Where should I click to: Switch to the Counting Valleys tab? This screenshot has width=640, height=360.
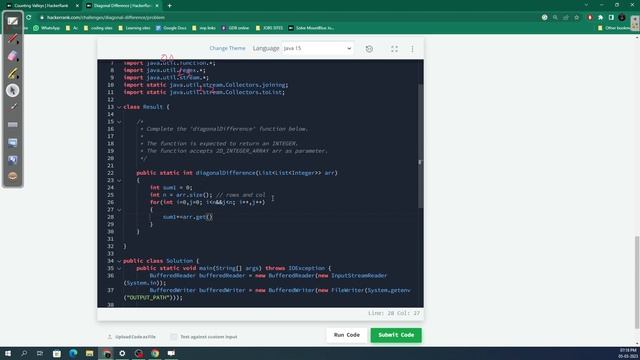(x=41, y=6)
